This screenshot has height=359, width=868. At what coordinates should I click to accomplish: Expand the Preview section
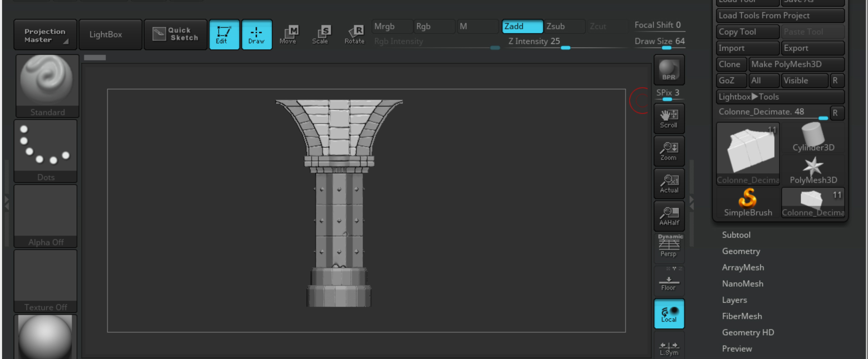[737, 349]
